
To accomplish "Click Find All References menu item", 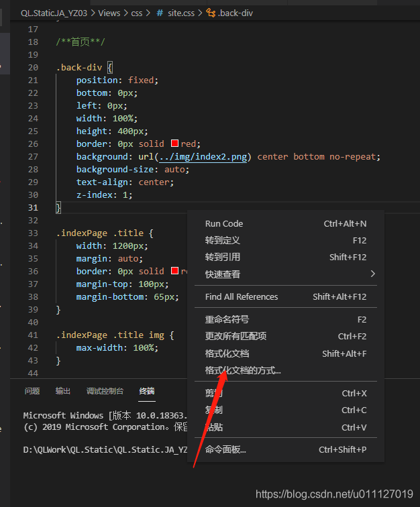I will [x=242, y=296].
